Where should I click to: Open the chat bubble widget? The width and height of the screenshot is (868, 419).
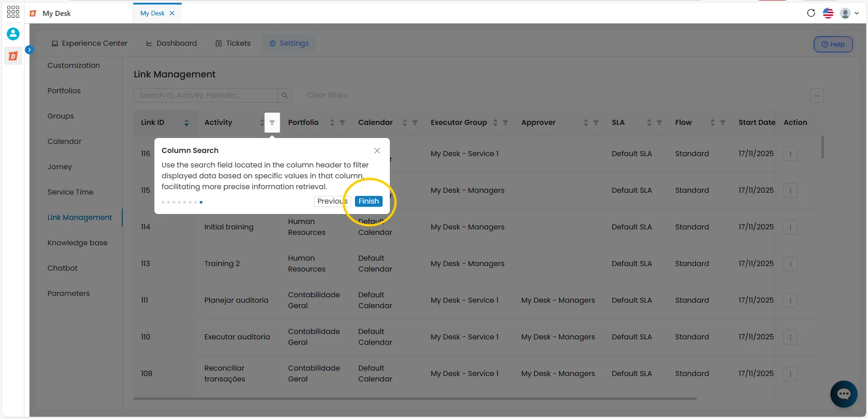click(x=844, y=394)
